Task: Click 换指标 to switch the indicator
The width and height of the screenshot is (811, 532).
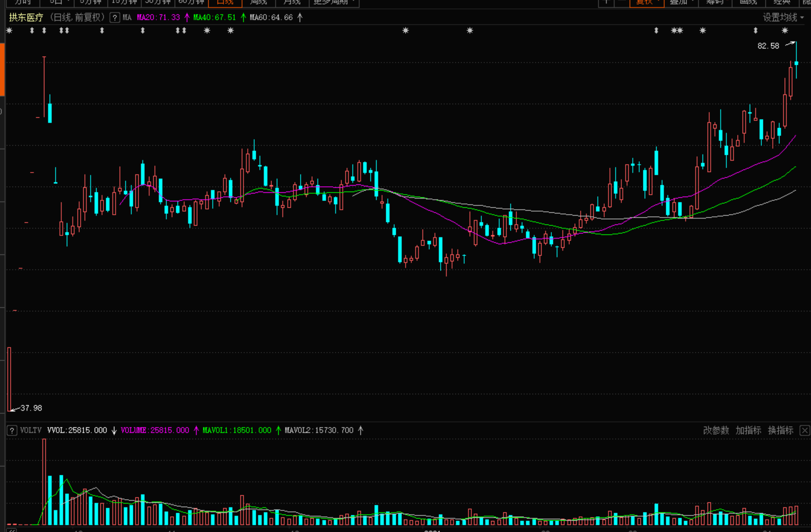Action: (x=781, y=431)
